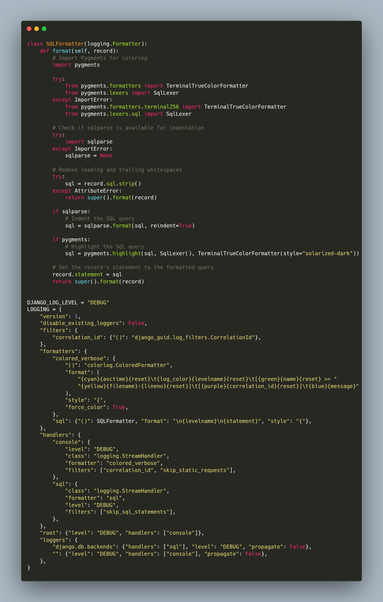Screen dimensions: 383x602
Task: Click the comment '# Highlight the SQL query'
Action: (x=104, y=246)
